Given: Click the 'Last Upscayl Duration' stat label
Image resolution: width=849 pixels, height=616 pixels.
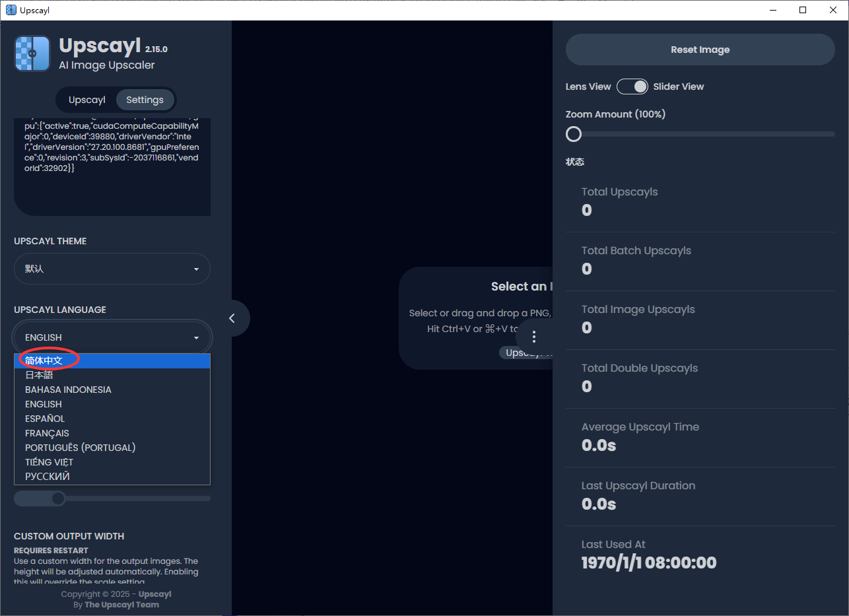Looking at the screenshot, I should click(x=638, y=486).
